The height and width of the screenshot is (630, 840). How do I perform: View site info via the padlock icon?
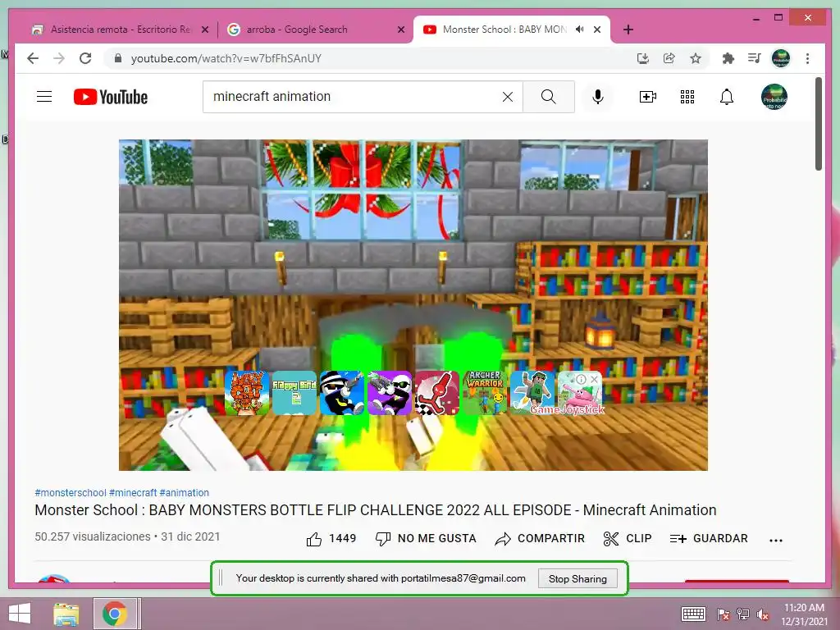118,58
